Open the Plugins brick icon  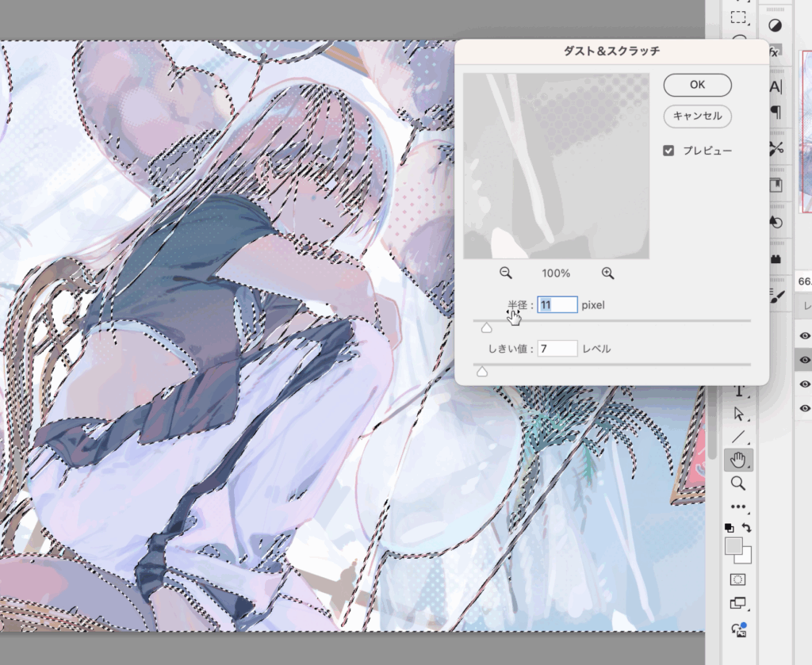(776, 258)
